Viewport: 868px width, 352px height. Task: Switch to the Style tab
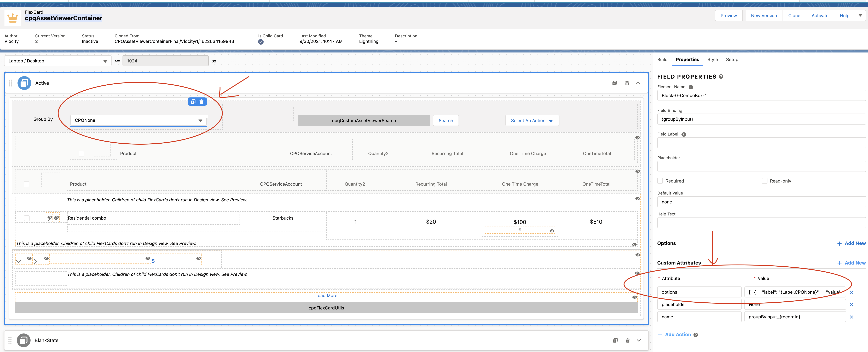(712, 60)
